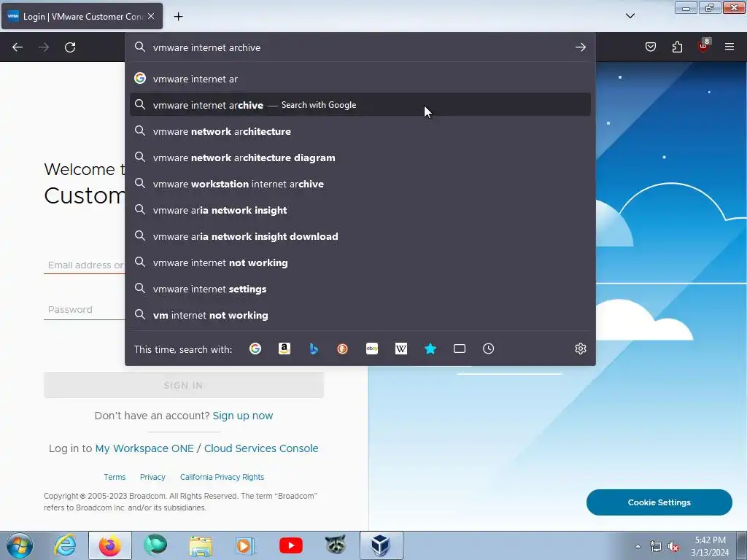Image resolution: width=747 pixels, height=560 pixels.
Task: Open the Sign up now link
Action: click(242, 416)
